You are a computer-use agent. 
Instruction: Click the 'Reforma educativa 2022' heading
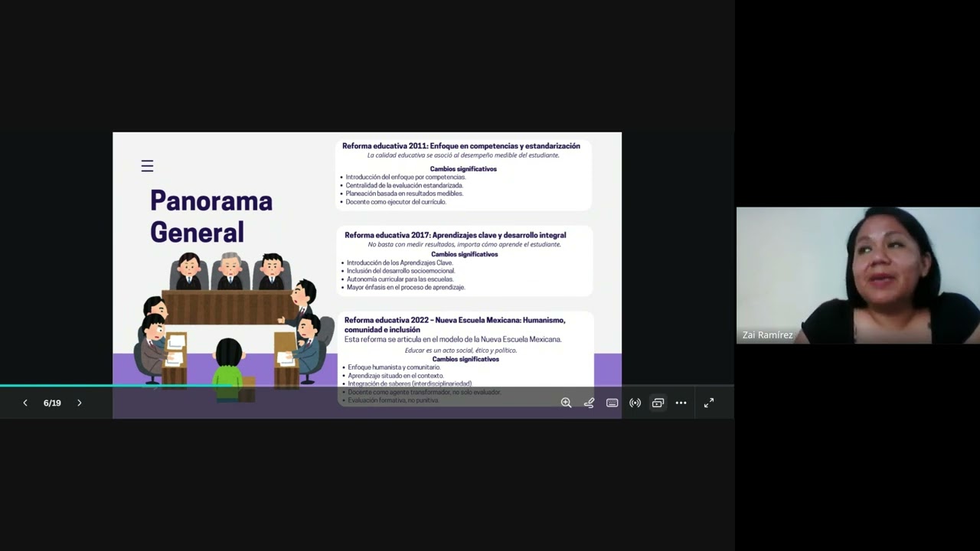coord(455,324)
